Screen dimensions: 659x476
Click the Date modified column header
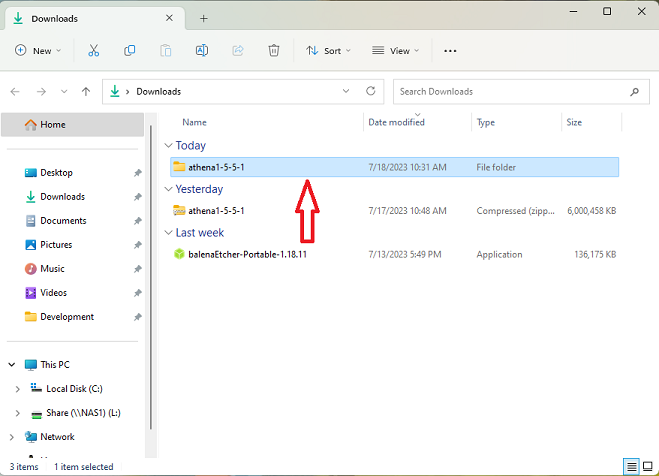click(x=396, y=122)
